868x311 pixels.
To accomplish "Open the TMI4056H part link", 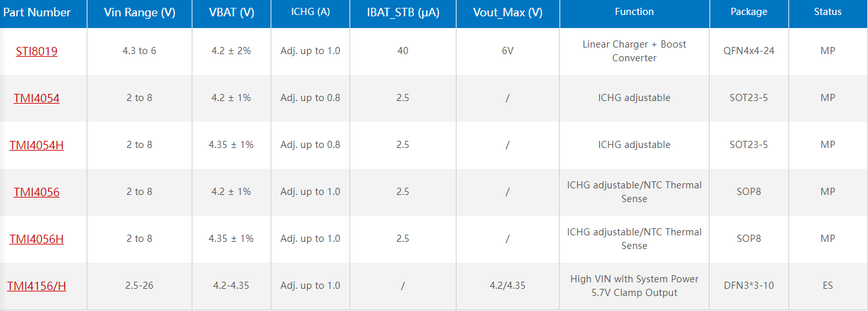I will [x=37, y=239].
